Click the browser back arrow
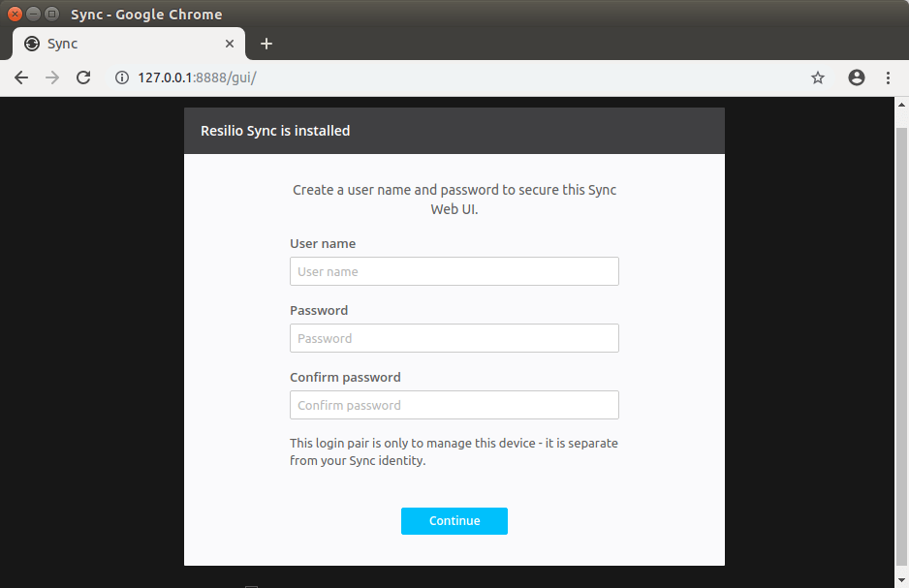The image size is (909, 588). [21, 77]
